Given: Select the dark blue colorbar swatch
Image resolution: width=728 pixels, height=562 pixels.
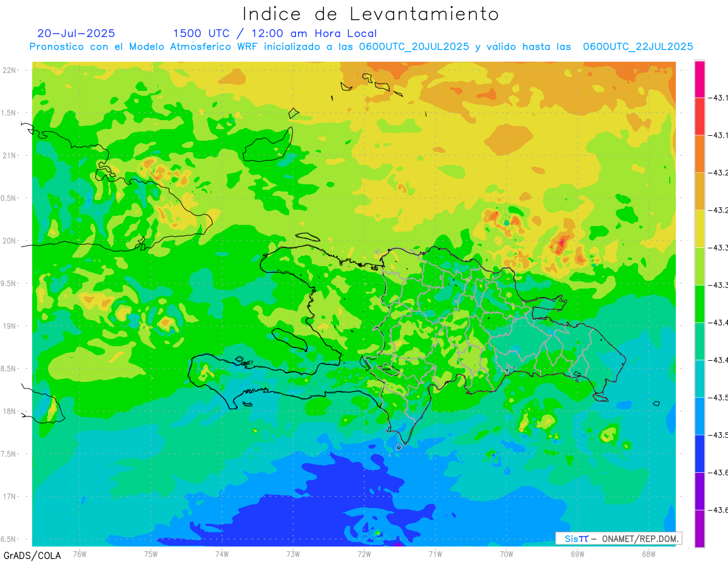Looking at the screenshot, I should (699, 453).
